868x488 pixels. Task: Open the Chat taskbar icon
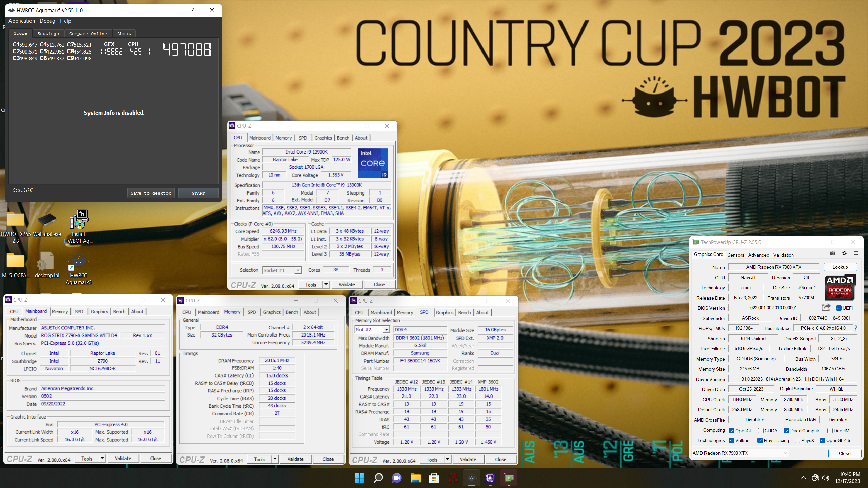[x=397, y=478]
